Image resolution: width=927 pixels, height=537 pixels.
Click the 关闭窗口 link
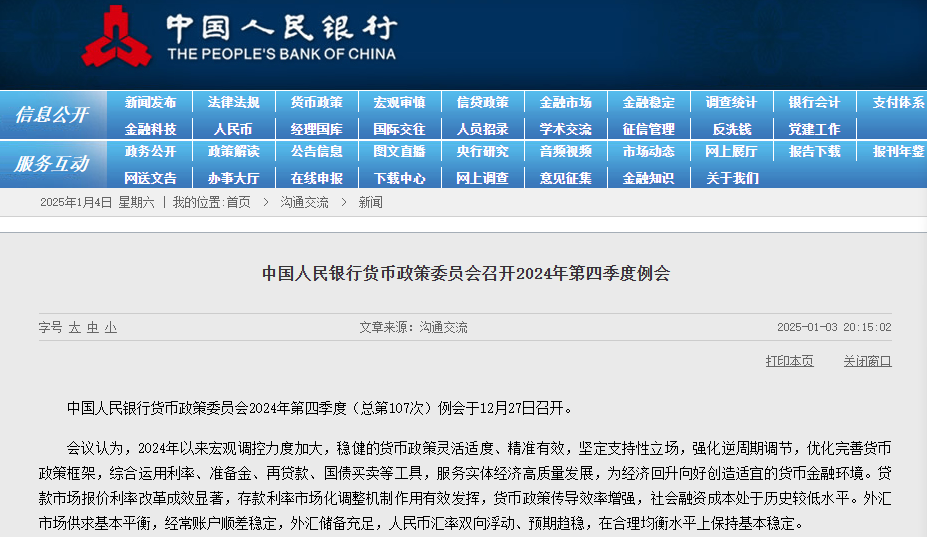867,361
